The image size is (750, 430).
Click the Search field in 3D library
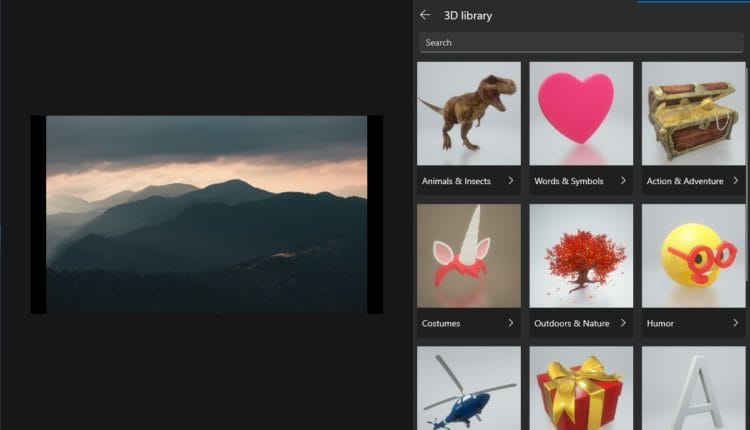click(581, 43)
